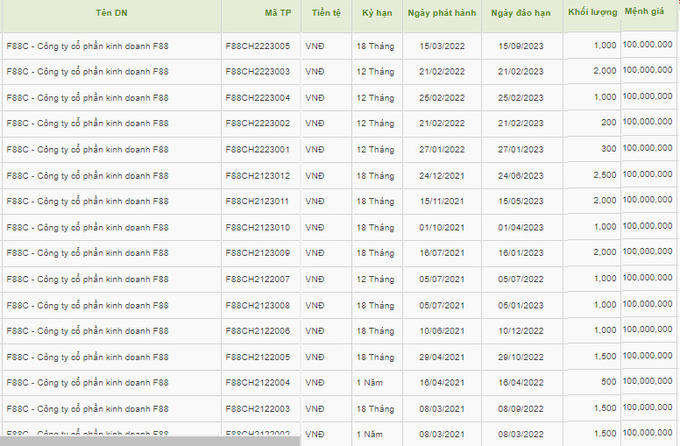Screen dimensions: 680x446
Task: Click volume 300 for F88CH2223001
Action: tap(609, 148)
